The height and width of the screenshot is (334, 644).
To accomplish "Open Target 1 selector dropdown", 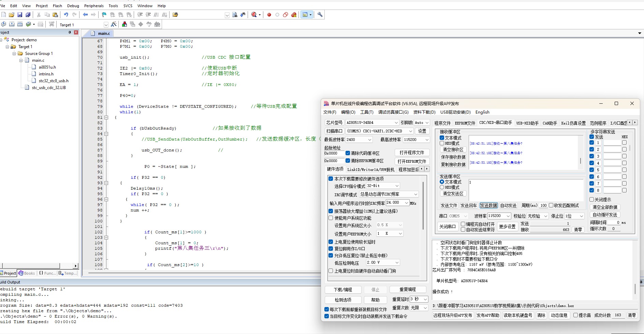I will 106,25.
